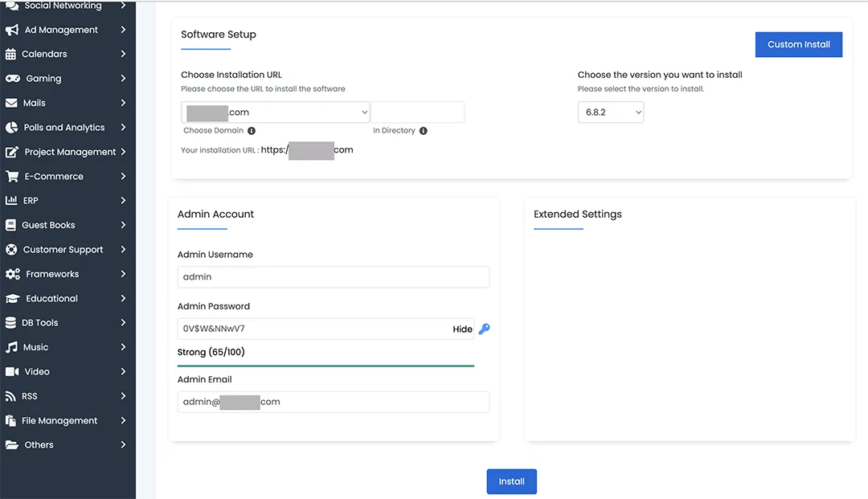
Task: Click the Custom Install button
Action: point(799,44)
